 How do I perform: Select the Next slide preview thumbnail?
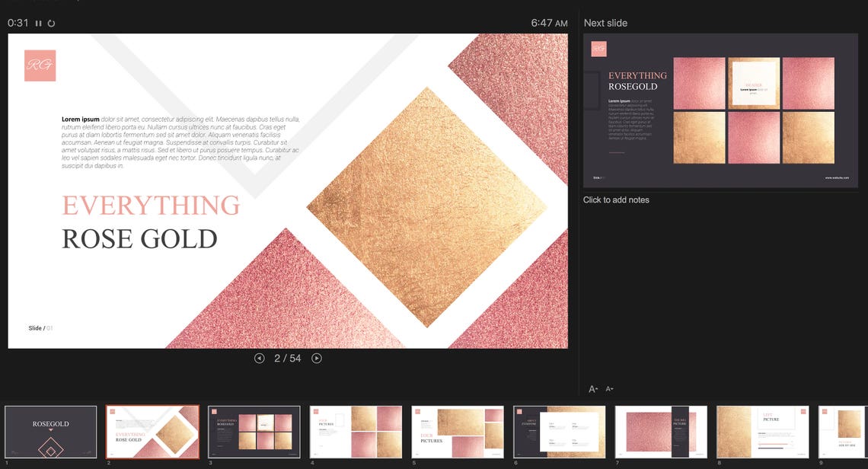(x=720, y=112)
